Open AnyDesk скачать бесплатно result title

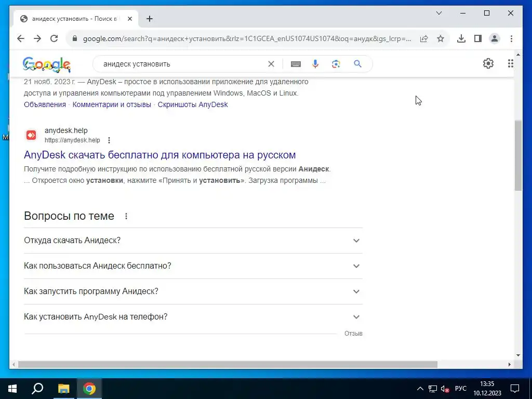click(x=160, y=155)
